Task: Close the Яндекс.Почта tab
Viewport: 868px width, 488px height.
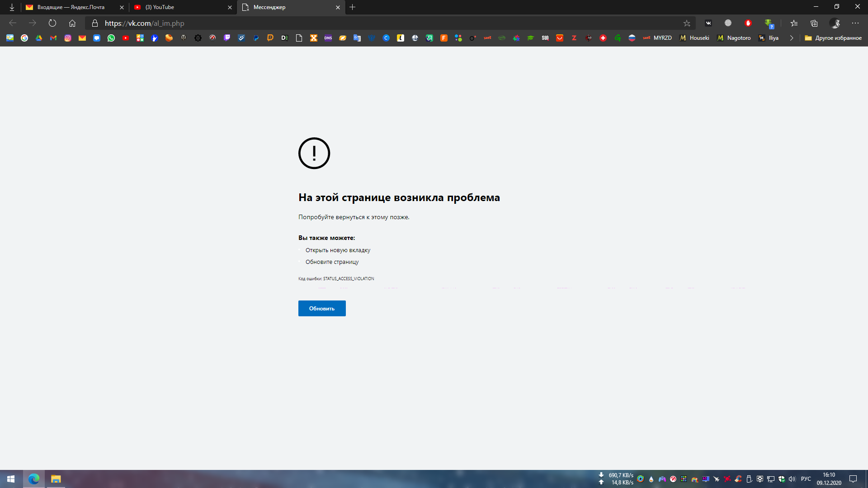Action: click(x=122, y=7)
